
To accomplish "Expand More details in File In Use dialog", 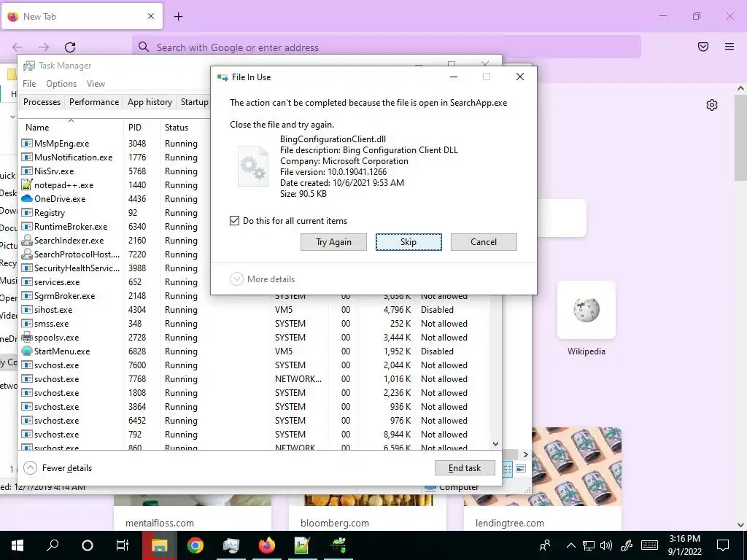I will [262, 279].
